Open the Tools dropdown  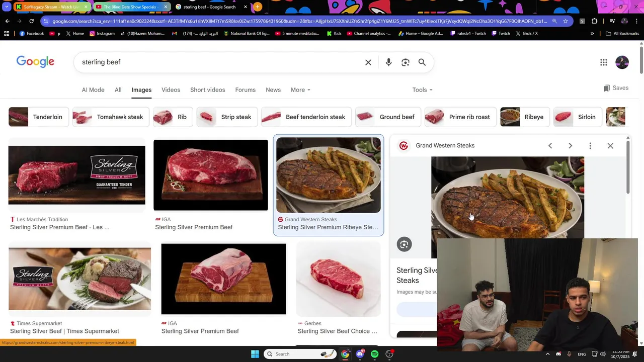point(423,90)
